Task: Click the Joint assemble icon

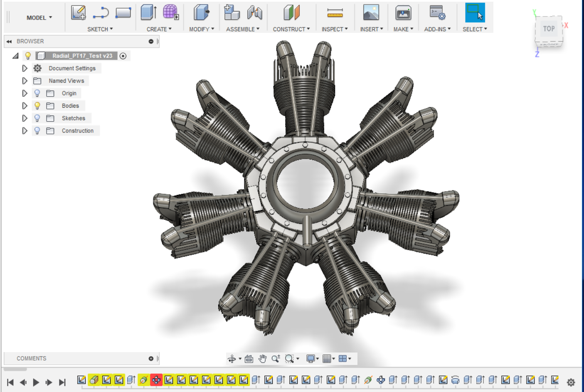Action: tap(254, 12)
